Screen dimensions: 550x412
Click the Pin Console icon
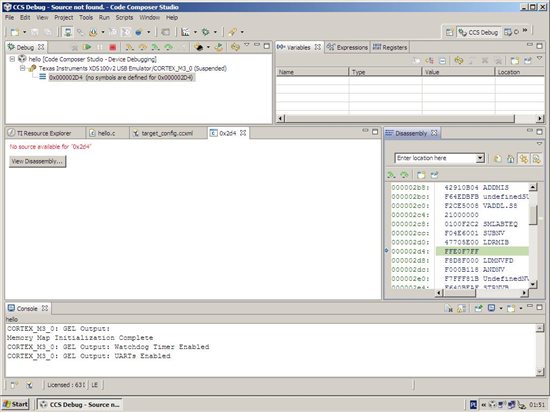478,308
